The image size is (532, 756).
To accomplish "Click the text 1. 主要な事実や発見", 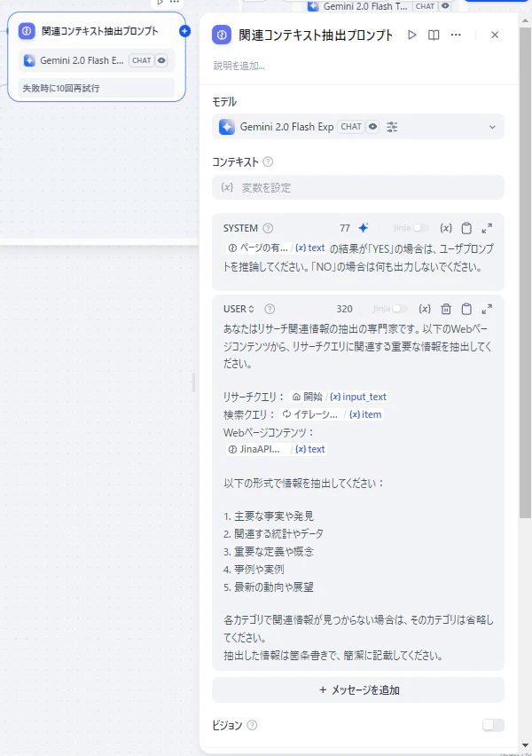I will pos(269,516).
